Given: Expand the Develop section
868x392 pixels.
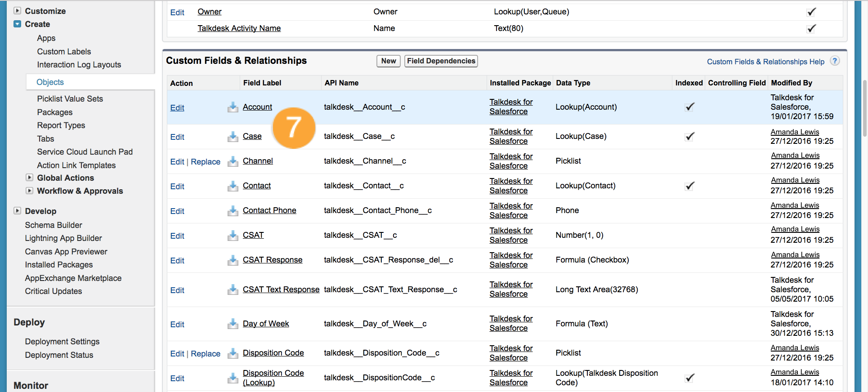Looking at the screenshot, I should pyautogui.click(x=17, y=210).
